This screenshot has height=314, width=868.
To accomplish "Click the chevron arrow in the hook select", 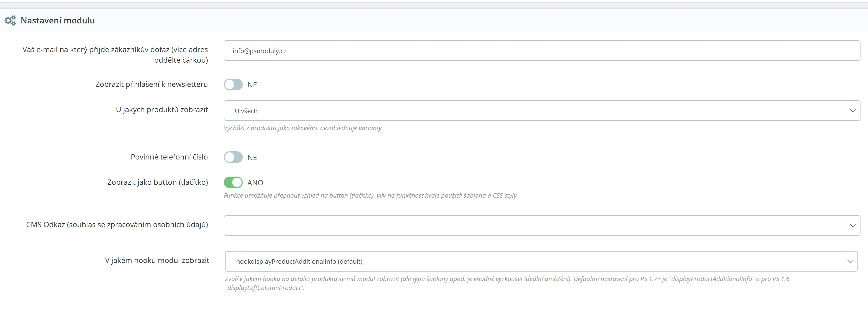I will [850, 261].
